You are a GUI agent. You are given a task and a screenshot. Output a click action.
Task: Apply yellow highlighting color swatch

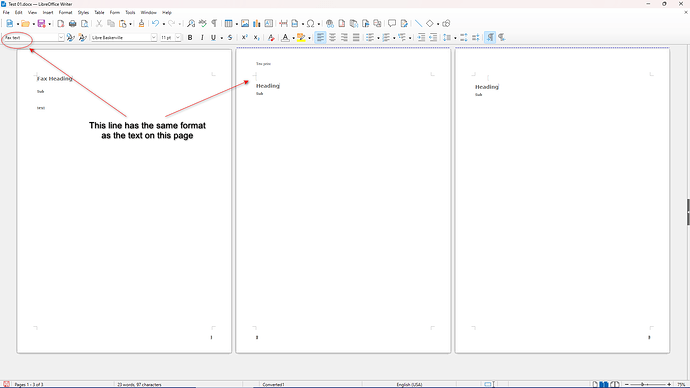(301, 38)
